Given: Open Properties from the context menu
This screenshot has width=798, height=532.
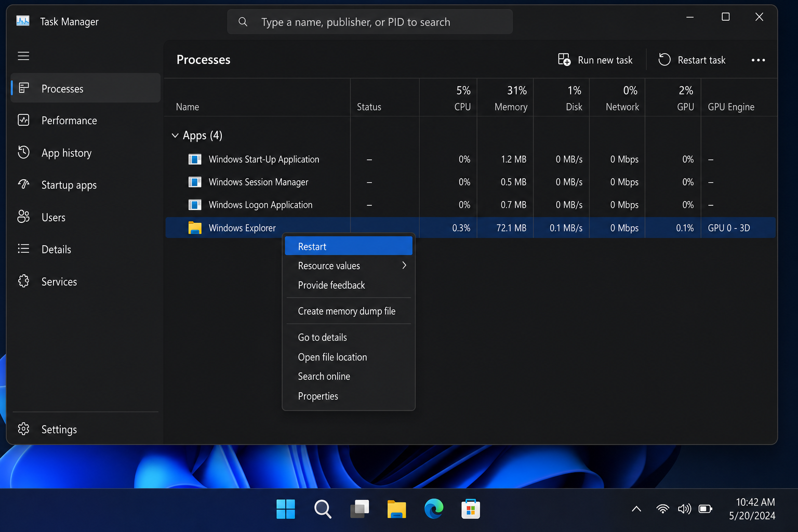Looking at the screenshot, I should pos(349,396).
